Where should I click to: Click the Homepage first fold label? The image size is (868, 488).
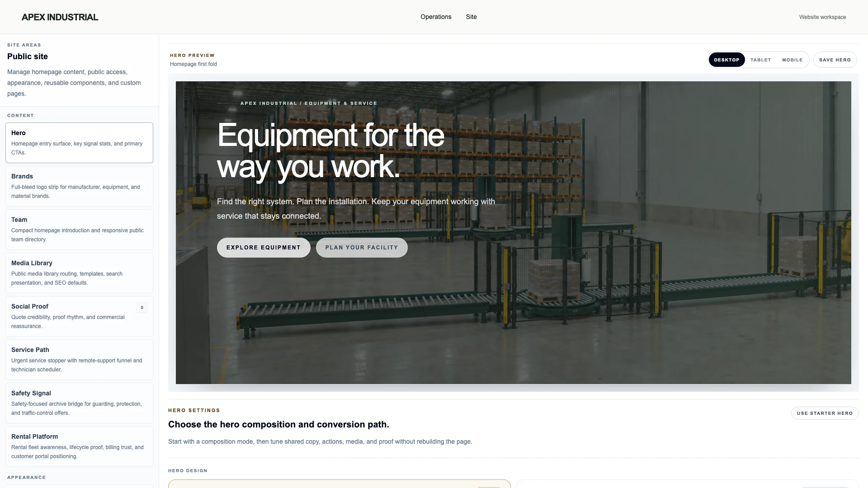[193, 64]
